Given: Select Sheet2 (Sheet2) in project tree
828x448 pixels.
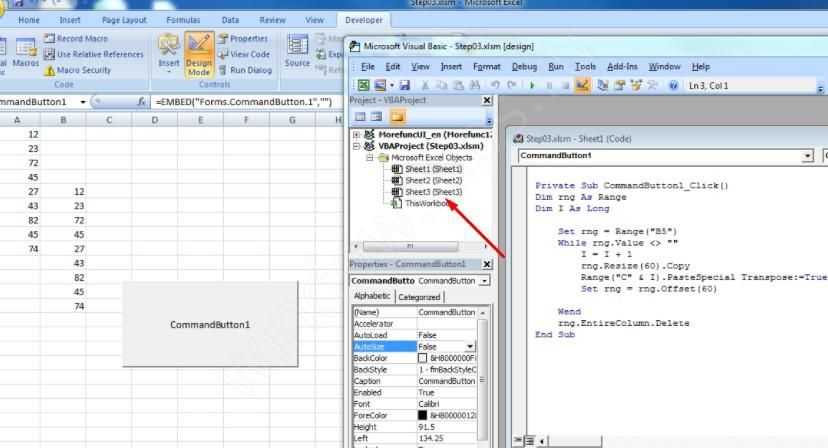Looking at the screenshot, I should click(432, 180).
